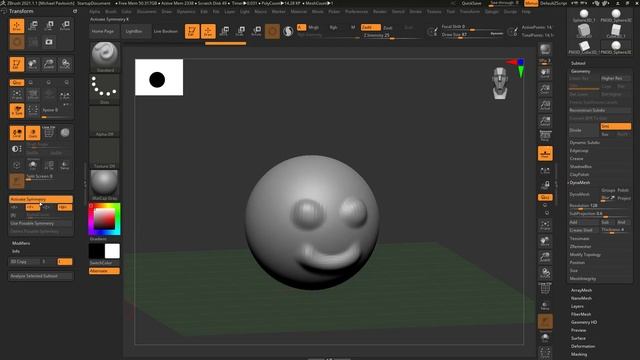Expand the Subtool section
Screen dimensions: 640x360
(x=578, y=63)
